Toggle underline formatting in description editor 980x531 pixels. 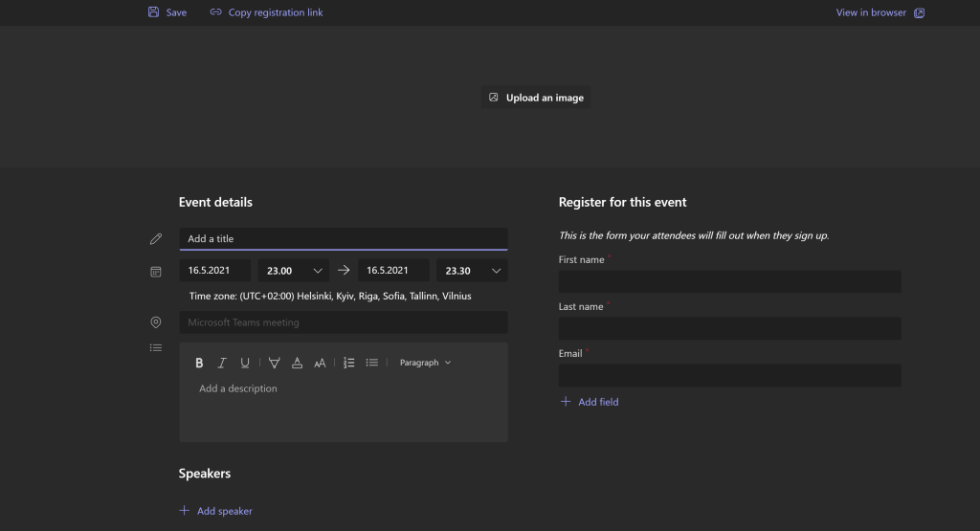245,363
